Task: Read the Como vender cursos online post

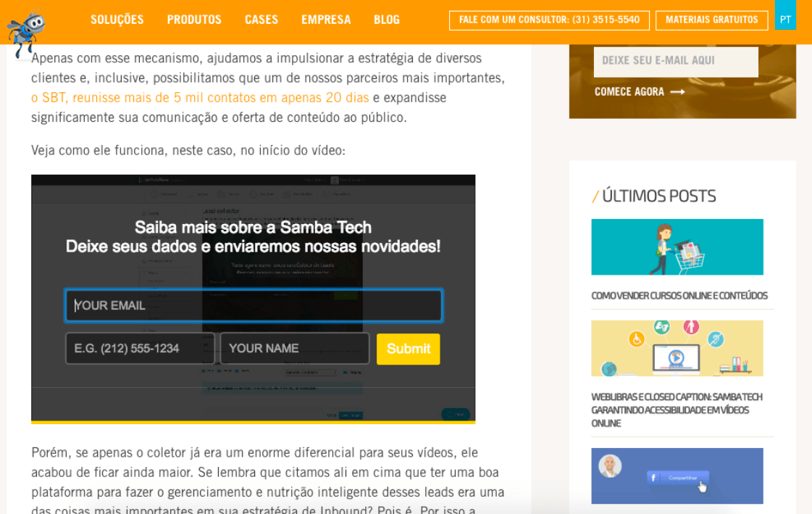Action: [x=679, y=295]
